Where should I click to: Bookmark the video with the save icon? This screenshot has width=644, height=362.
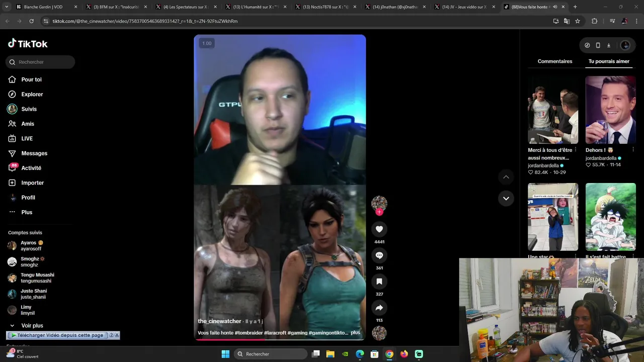tap(379, 282)
